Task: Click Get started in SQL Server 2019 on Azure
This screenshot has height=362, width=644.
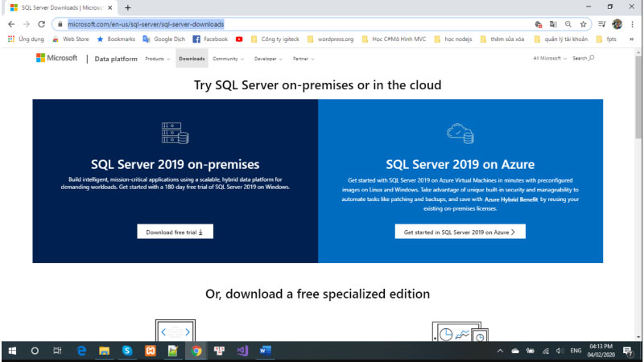Action: [x=460, y=232]
